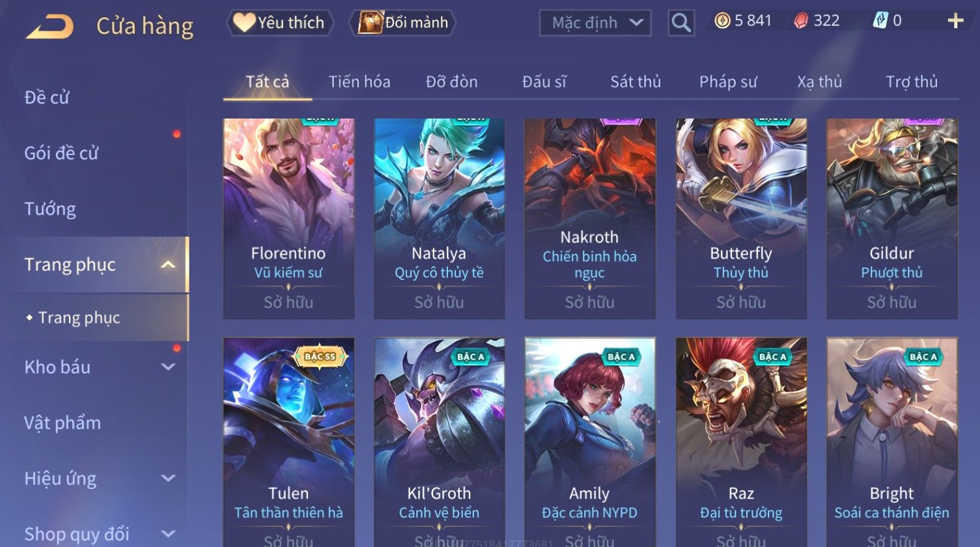
Task: Select the Sát thủ tab
Action: tap(636, 82)
